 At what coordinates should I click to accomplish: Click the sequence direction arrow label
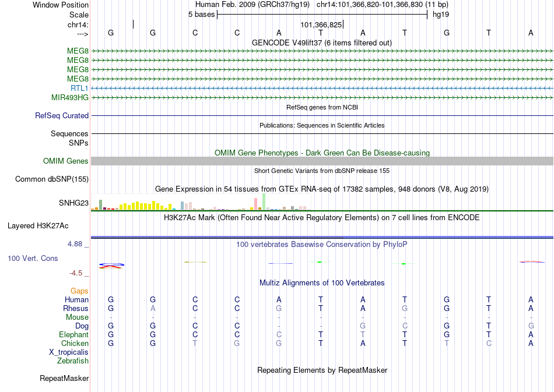coord(82,34)
